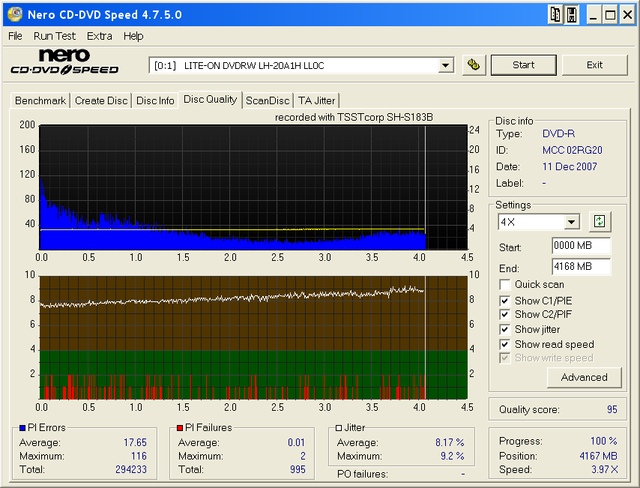This screenshot has width=640, height=488.
Task: Minimize the Nero CD-DVD Speed window
Action: 593,15
